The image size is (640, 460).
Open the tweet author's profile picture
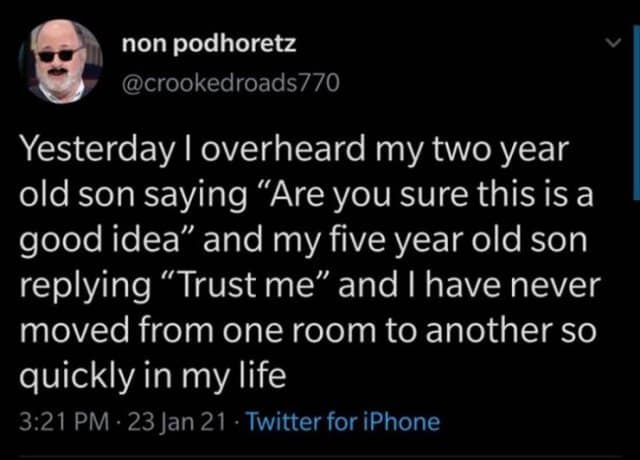[x=61, y=62]
